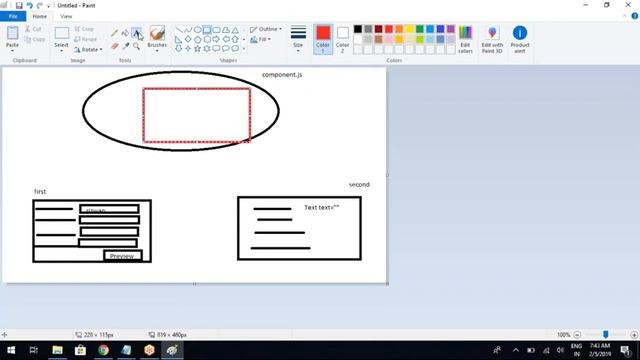640x360 pixels.
Task: Click the Resize button
Action: pos(85,39)
